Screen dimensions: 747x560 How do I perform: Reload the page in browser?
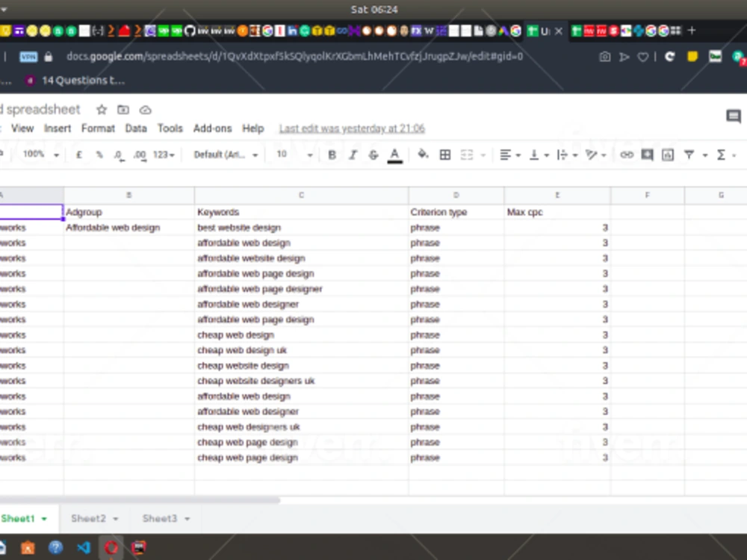click(670, 57)
